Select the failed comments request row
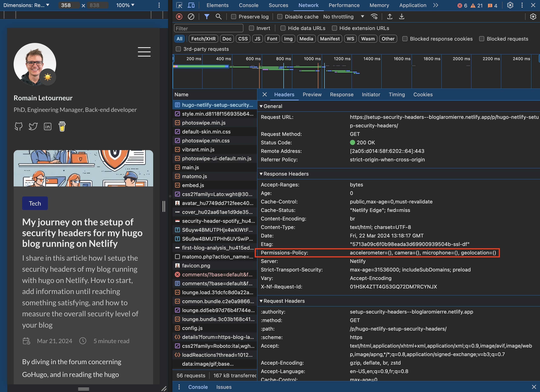 [214, 274]
